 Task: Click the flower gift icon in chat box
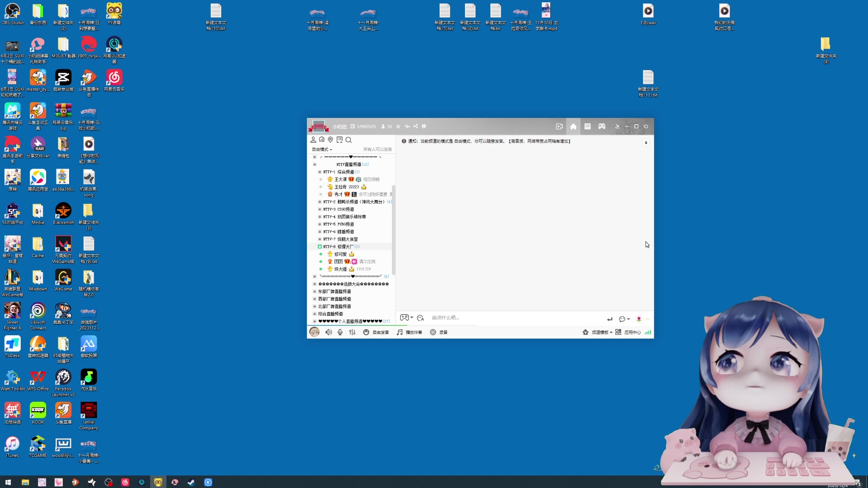[639, 319]
